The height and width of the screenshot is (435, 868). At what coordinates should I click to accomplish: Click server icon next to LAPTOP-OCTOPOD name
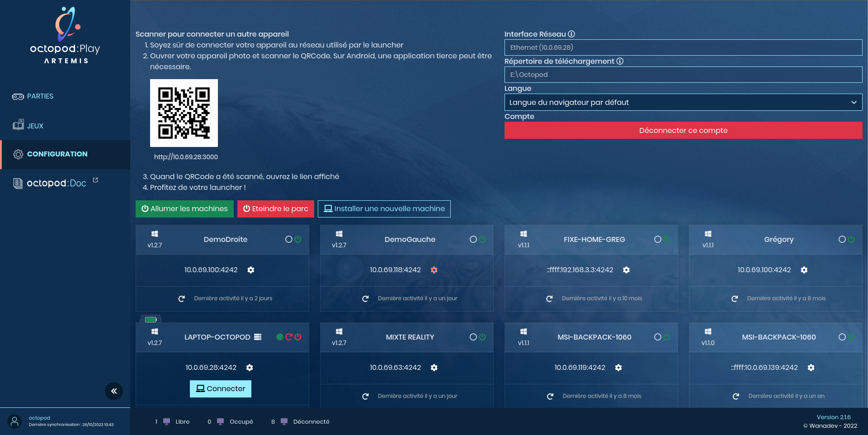point(258,337)
